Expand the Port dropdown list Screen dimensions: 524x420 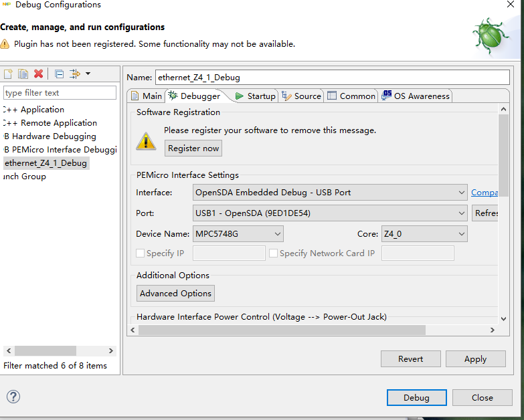tap(330, 213)
